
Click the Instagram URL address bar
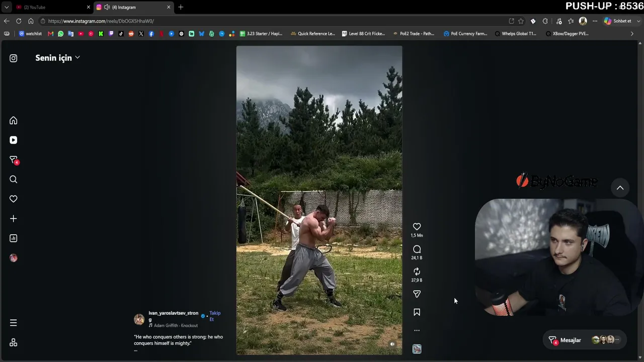(x=272, y=21)
